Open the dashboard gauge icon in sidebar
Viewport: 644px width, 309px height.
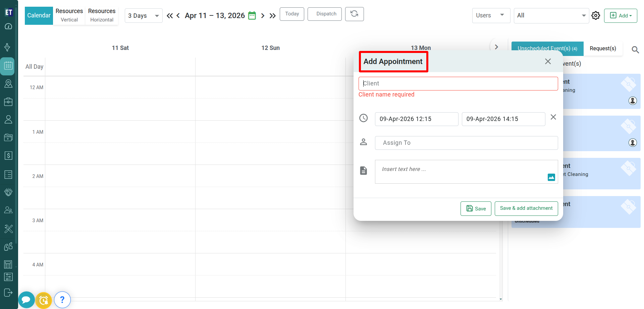click(x=8, y=26)
